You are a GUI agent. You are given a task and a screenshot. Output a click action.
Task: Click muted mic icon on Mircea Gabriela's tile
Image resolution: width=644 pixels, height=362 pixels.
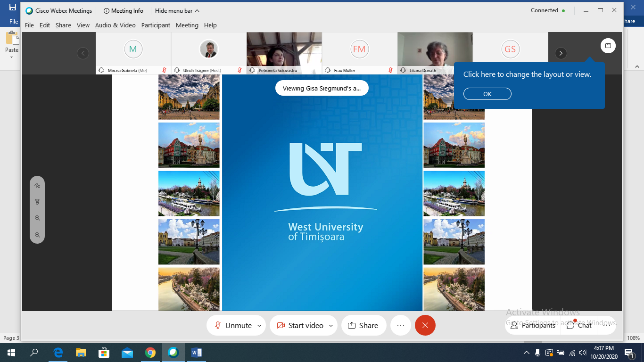click(x=164, y=70)
